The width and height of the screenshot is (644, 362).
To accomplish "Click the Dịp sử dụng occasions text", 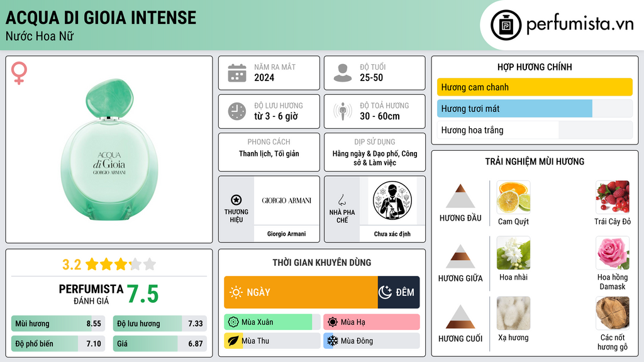I will (375, 158).
